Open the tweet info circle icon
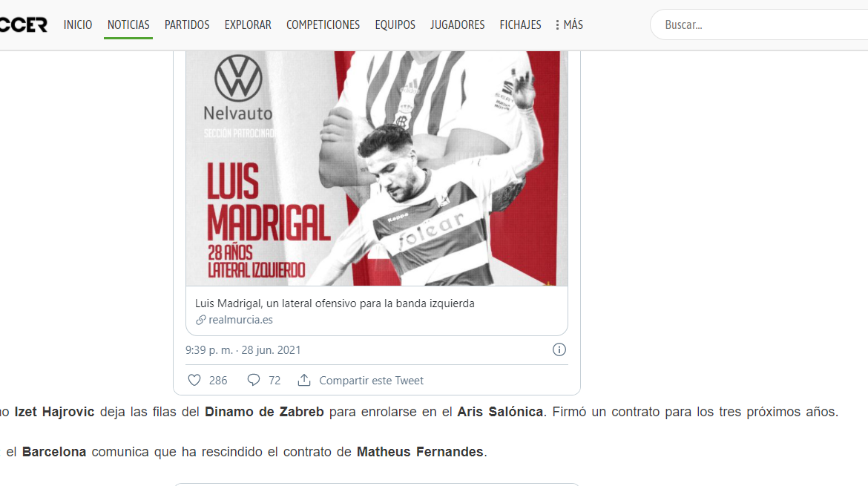 point(559,349)
